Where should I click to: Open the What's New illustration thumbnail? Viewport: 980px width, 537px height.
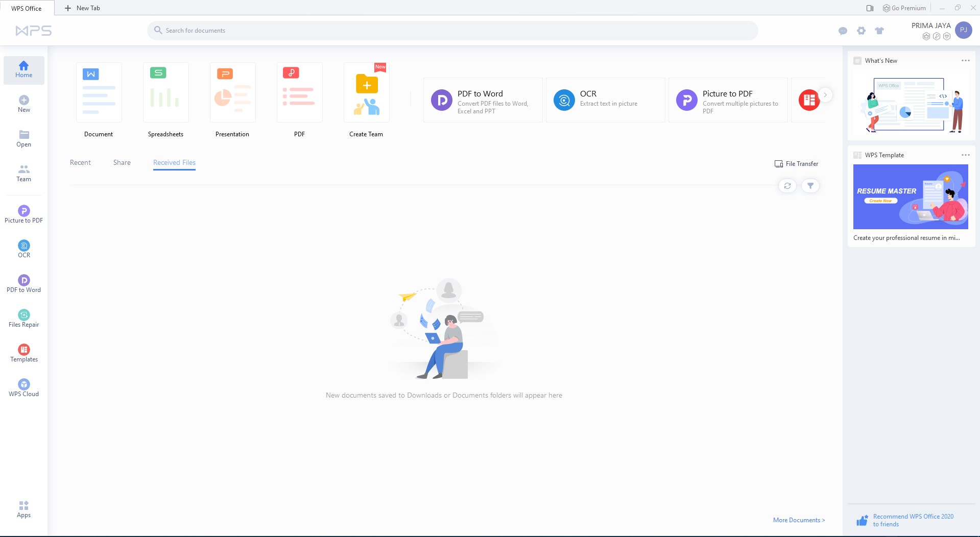(x=911, y=104)
